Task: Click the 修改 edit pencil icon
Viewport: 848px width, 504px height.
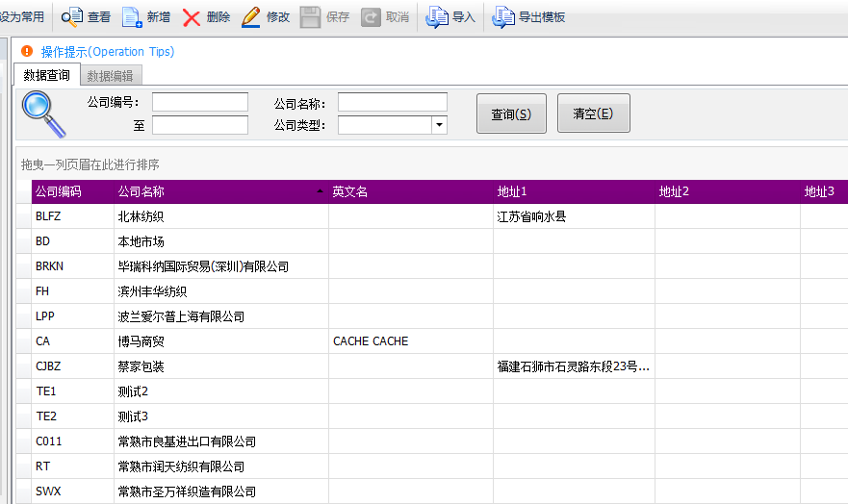Action: click(x=251, y=17)
